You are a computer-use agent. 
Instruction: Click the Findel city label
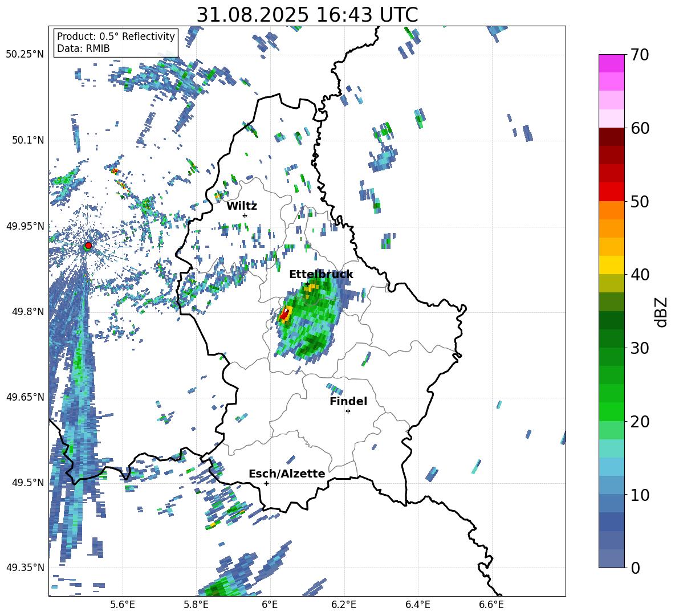[348, 401]
